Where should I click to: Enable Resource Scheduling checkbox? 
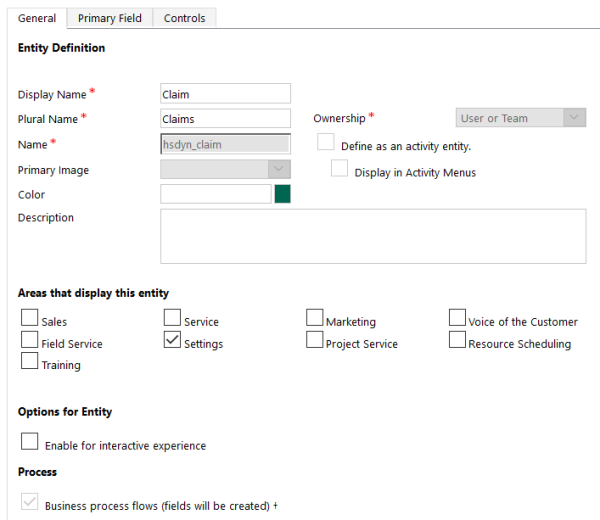pyautogui.click(x=457, y=339)
